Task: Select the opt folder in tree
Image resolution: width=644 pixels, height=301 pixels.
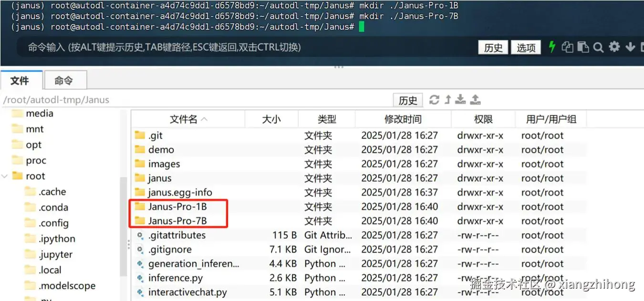Action: click(33, 145)
